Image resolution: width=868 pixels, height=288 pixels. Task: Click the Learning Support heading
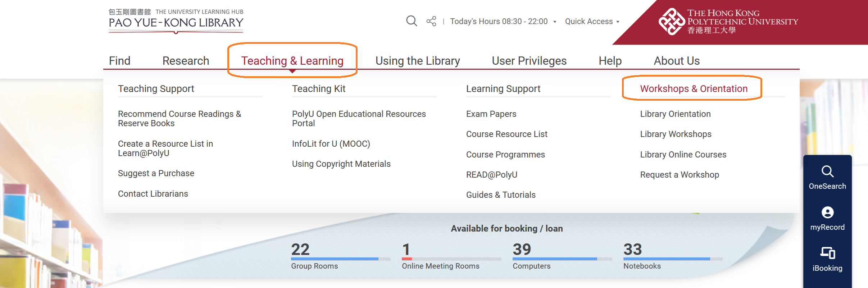pos(503,89)
